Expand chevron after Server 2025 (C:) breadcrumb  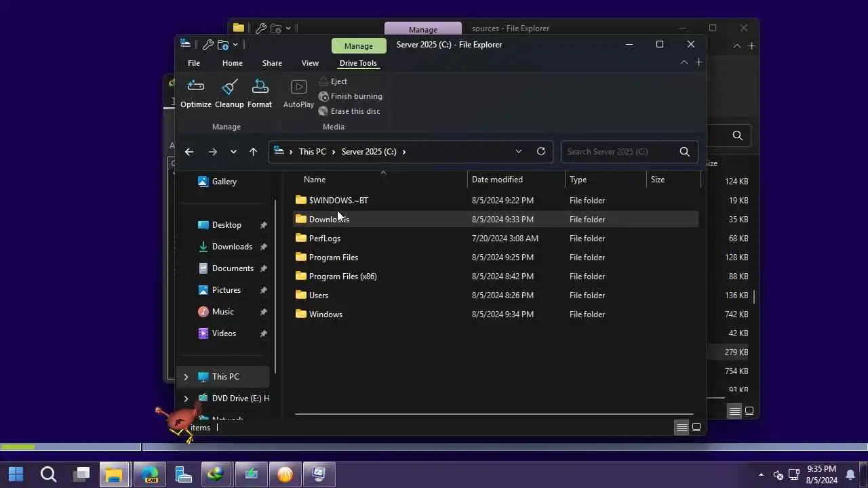404,152
